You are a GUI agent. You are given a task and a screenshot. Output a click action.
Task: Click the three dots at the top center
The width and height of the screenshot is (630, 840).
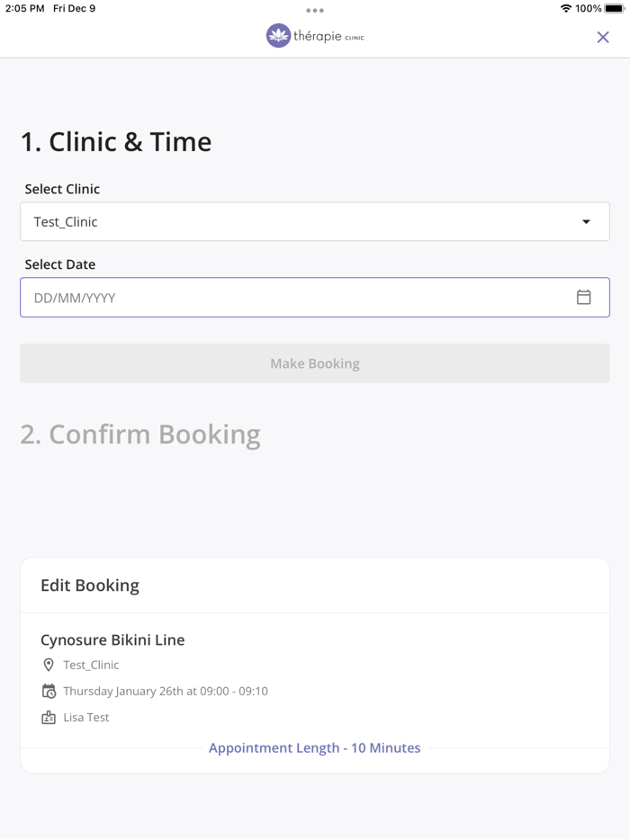[315, 10]
